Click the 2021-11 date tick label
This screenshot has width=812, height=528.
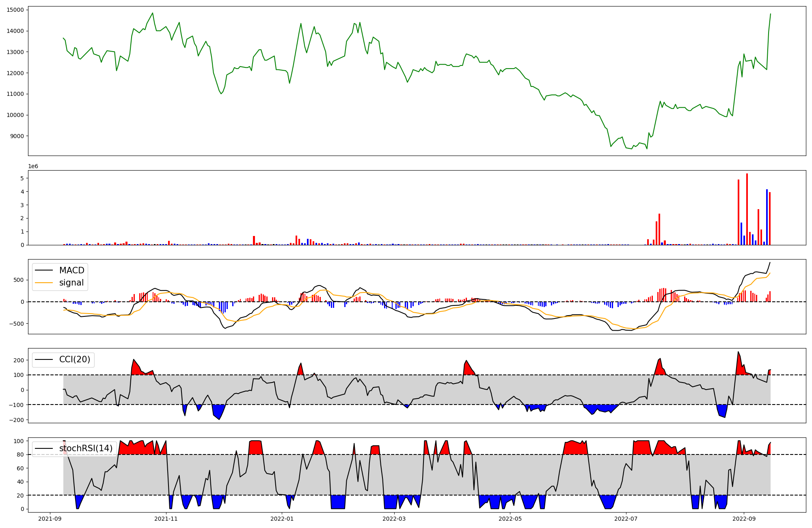(166, 519)
